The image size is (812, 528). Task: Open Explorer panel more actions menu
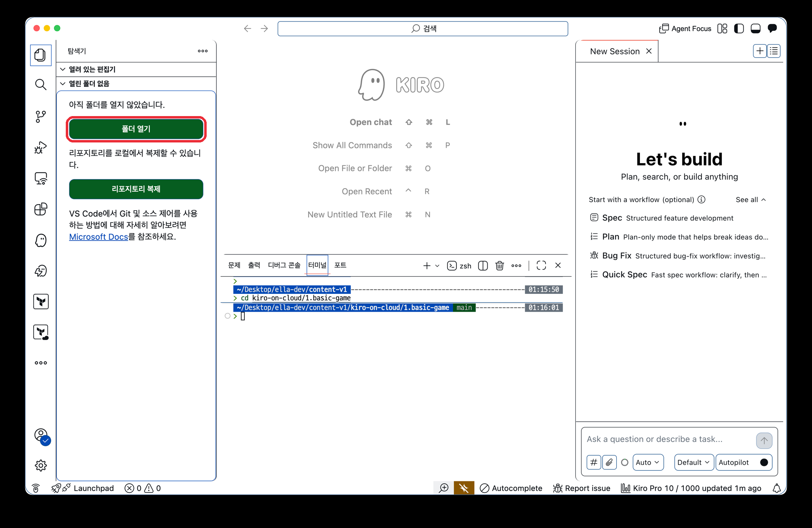(x=203, y=51)
